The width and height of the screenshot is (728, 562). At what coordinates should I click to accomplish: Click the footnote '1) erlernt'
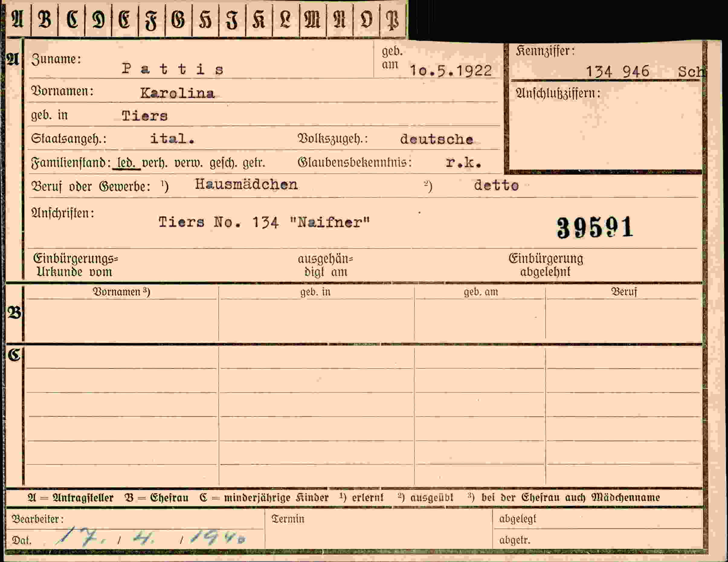pyautogui.click(x=362, y=497)
